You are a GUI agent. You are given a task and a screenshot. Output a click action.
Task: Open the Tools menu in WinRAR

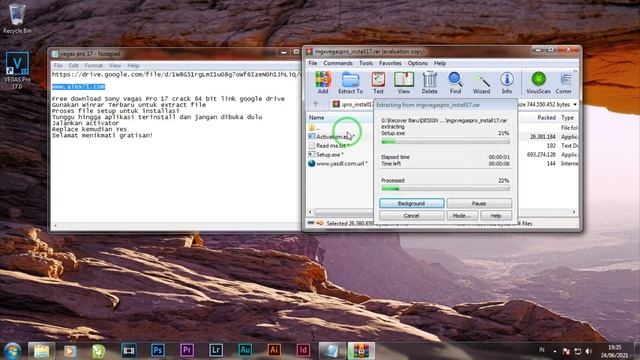tap(366, 63)
